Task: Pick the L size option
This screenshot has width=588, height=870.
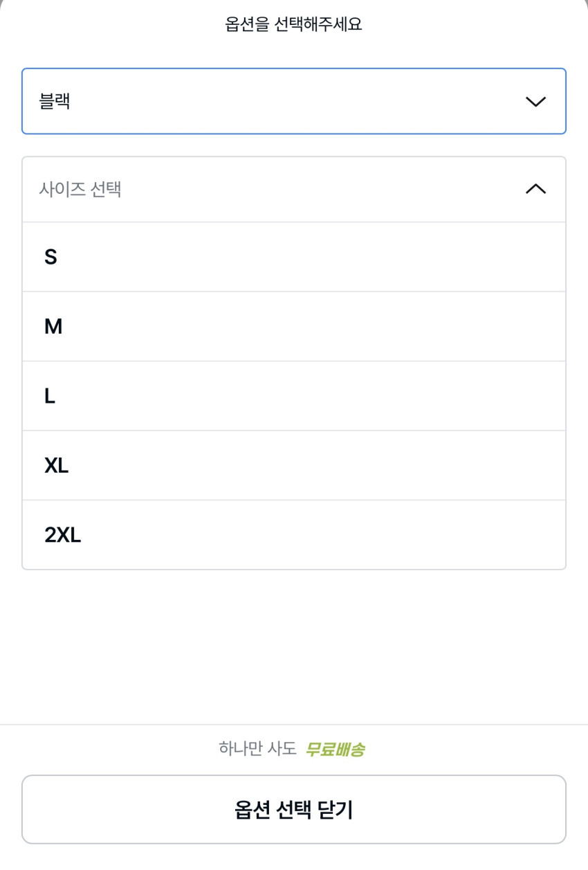Action: coord(50,397)
